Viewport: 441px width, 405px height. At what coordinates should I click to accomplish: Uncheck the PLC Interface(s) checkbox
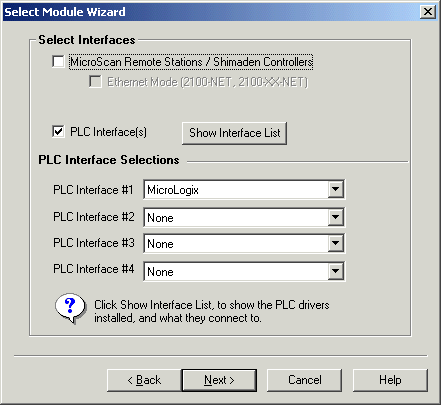pos(58,131)
